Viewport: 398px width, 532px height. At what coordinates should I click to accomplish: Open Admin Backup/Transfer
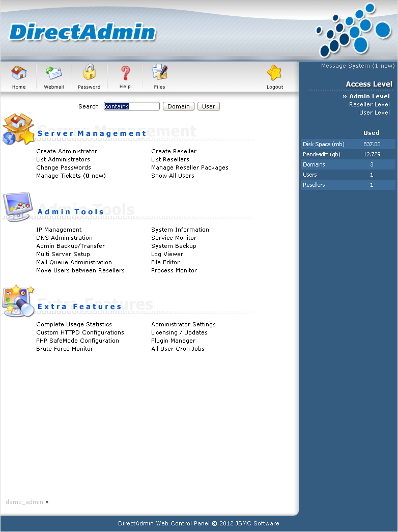click(x=70, y=246)
